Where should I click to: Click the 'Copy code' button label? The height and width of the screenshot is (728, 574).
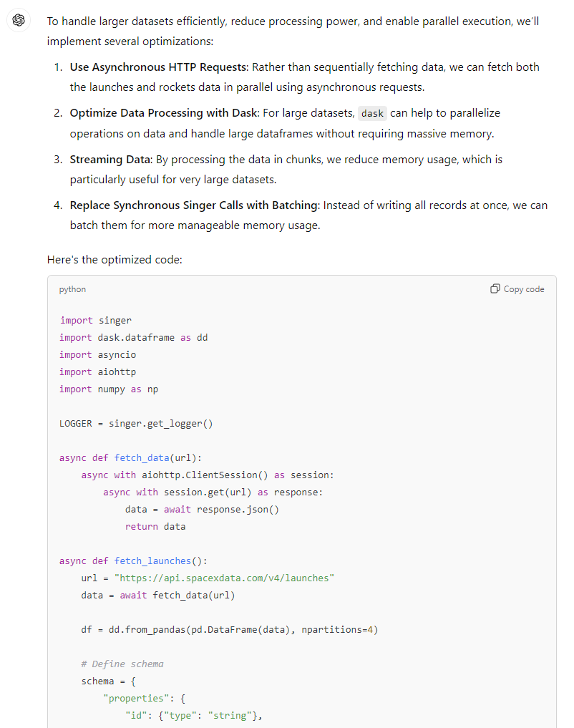click(x=524, y=289)
